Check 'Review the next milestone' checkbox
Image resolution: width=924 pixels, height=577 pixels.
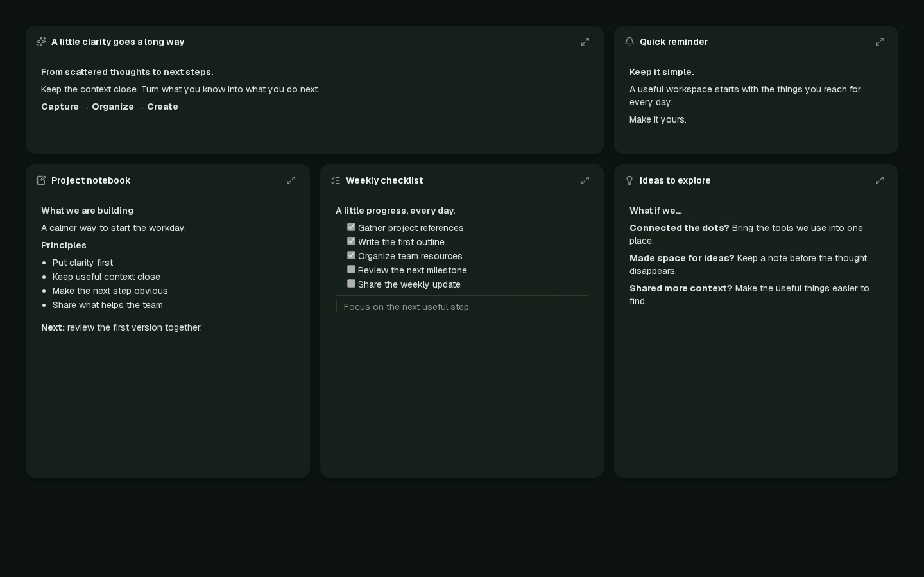click(x=351, y=270)
